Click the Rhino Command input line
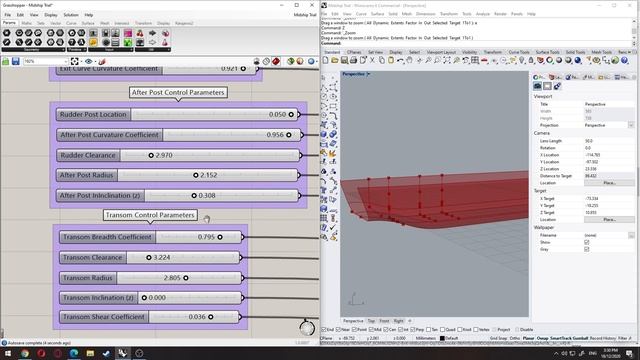640x360 pixels. coord(476,43)
